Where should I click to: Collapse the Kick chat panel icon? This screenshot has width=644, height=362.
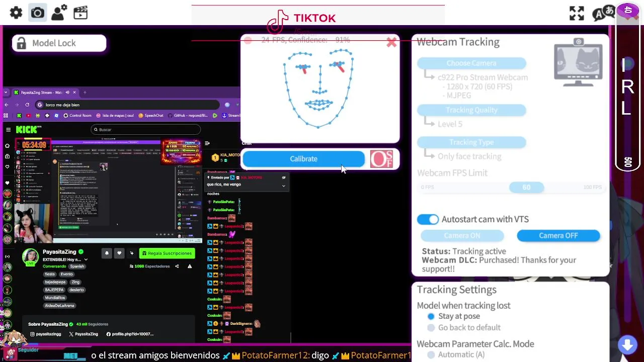click(x=207, y=144)
